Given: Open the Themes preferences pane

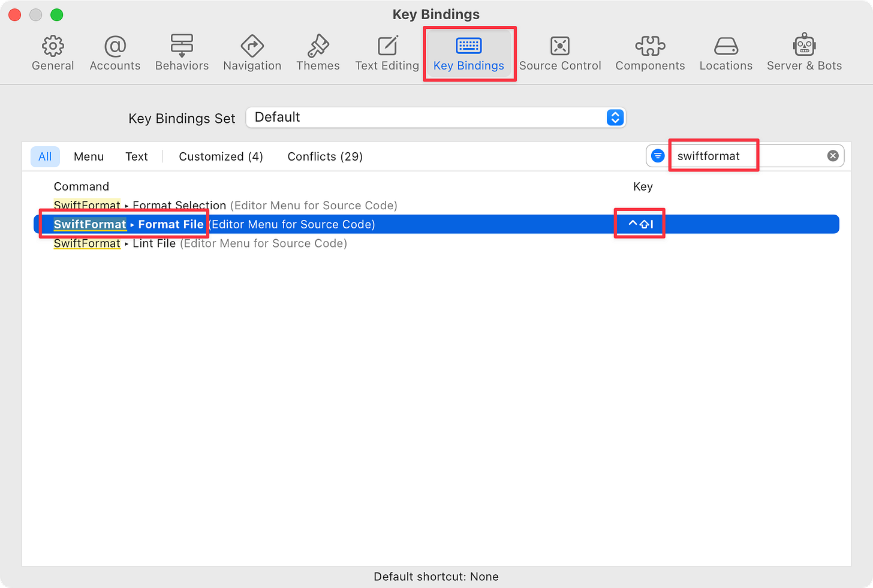Looking at the screenshot, I should click(318, 53).
